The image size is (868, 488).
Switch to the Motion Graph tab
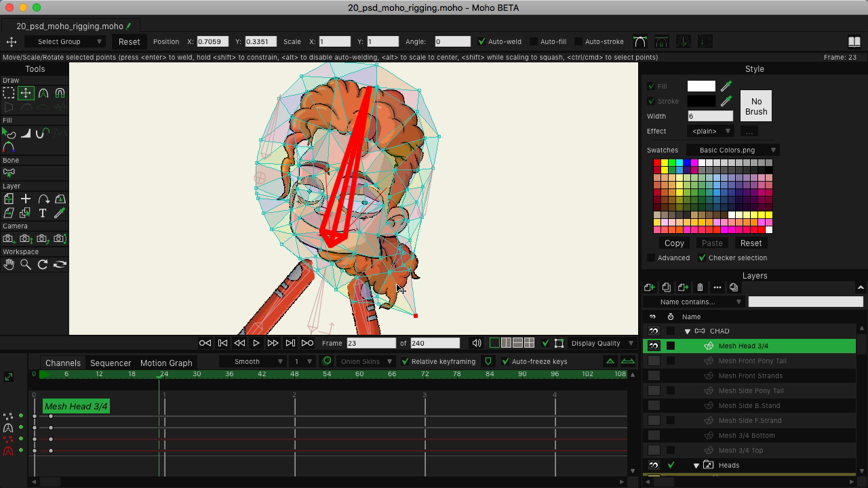pos(166,363)
